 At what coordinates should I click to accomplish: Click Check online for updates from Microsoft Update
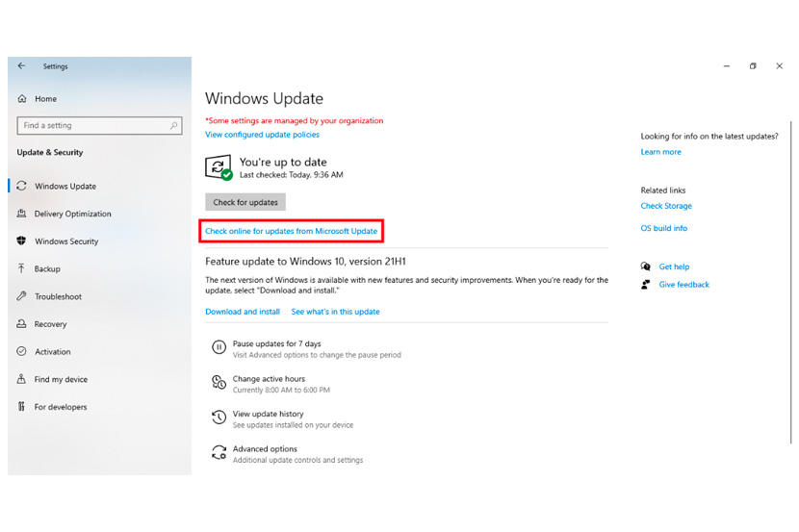coord(291,231)
